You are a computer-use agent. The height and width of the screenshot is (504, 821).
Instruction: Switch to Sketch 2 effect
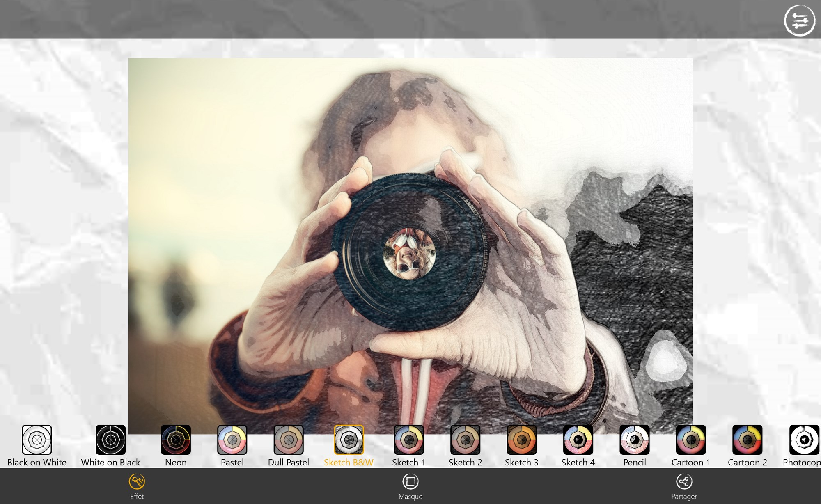coord(465,440)
